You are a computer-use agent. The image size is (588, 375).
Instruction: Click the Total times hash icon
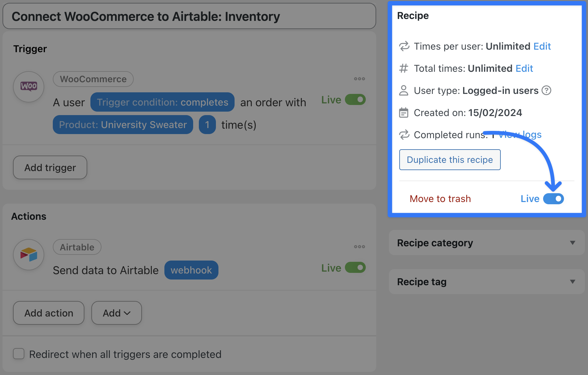point(404,68)
